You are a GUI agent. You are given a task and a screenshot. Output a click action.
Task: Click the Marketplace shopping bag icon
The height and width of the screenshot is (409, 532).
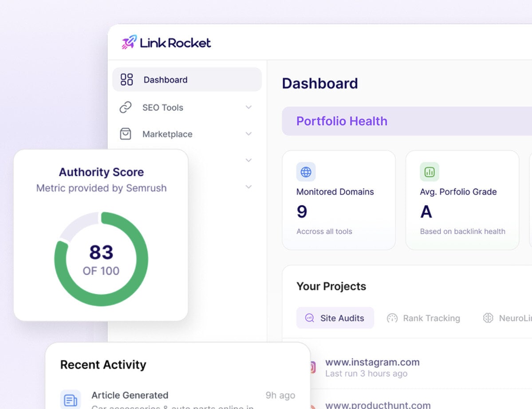[126, 134]
